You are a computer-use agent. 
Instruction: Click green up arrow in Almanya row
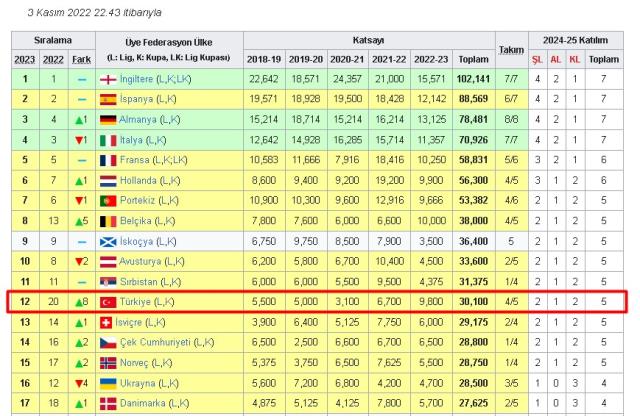[x=79, y=120]
